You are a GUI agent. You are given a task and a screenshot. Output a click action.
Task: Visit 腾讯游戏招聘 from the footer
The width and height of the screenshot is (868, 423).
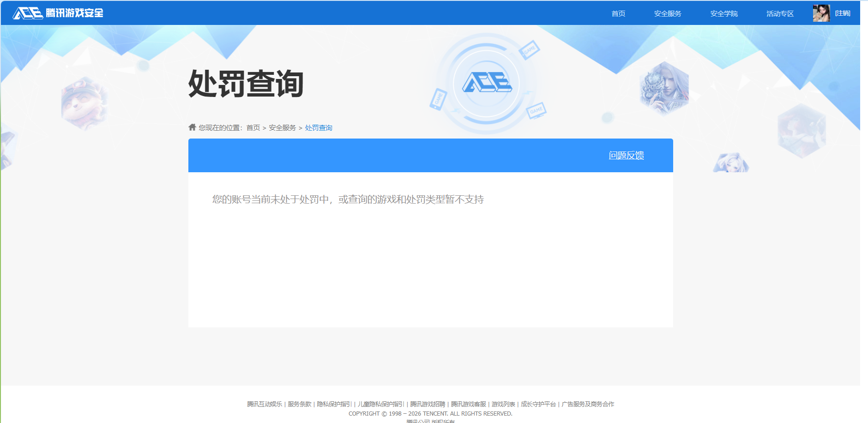pos(427,404)
